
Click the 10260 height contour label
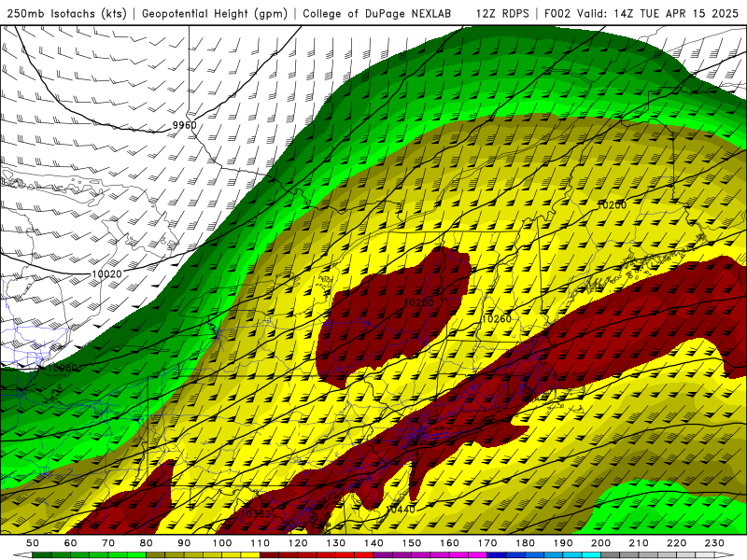click(x=496, y=319)
